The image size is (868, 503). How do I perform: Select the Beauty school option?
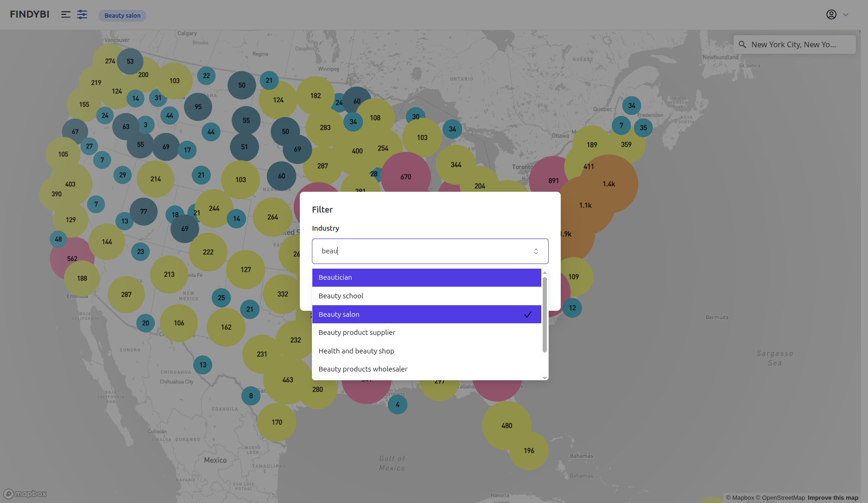pyautogui.click(x=427, y=296)
